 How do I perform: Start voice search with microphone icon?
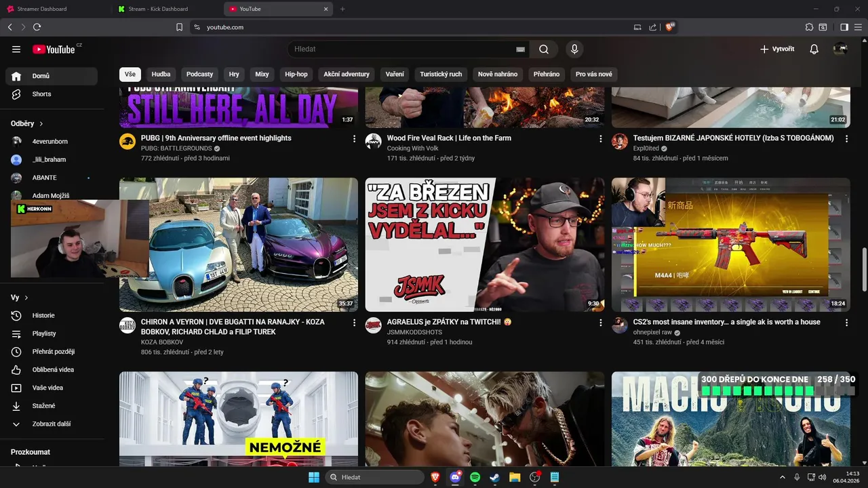[x=574, y=49]
